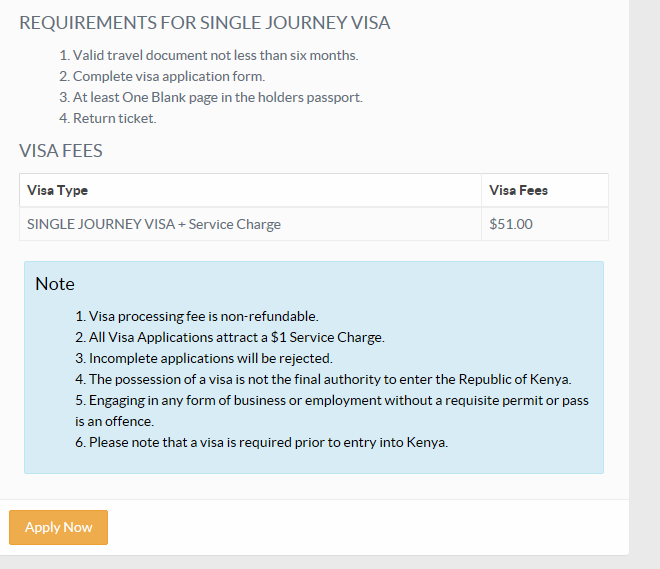Click the $51.00 fee cell
This screenshot has height=569, width=660.
point(545,224)
